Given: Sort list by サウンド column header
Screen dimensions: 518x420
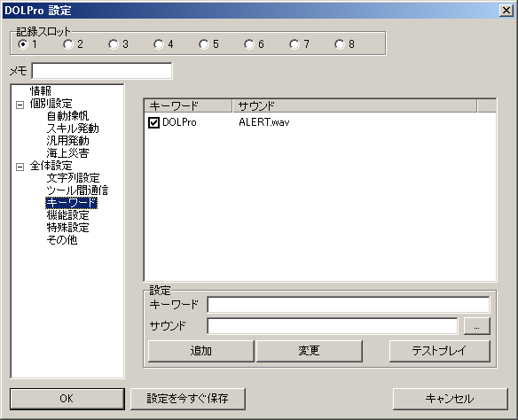Looking at the screenshot, I should 355,106.
